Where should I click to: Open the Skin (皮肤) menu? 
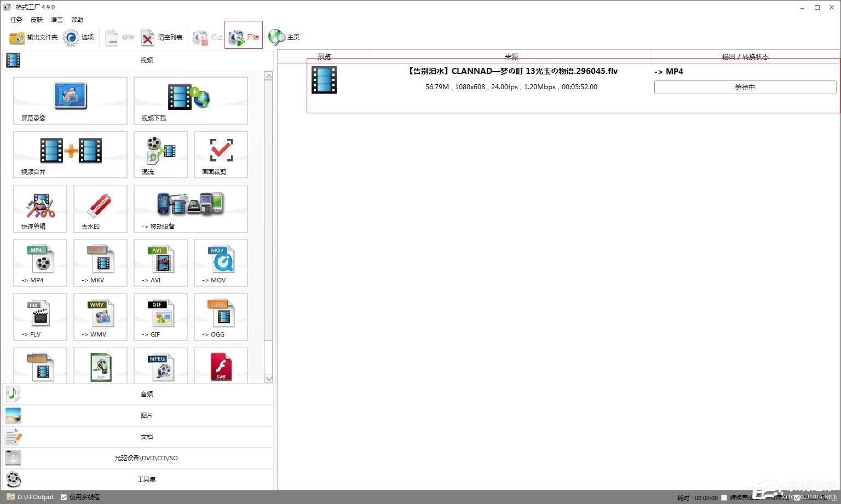[37, 20]
